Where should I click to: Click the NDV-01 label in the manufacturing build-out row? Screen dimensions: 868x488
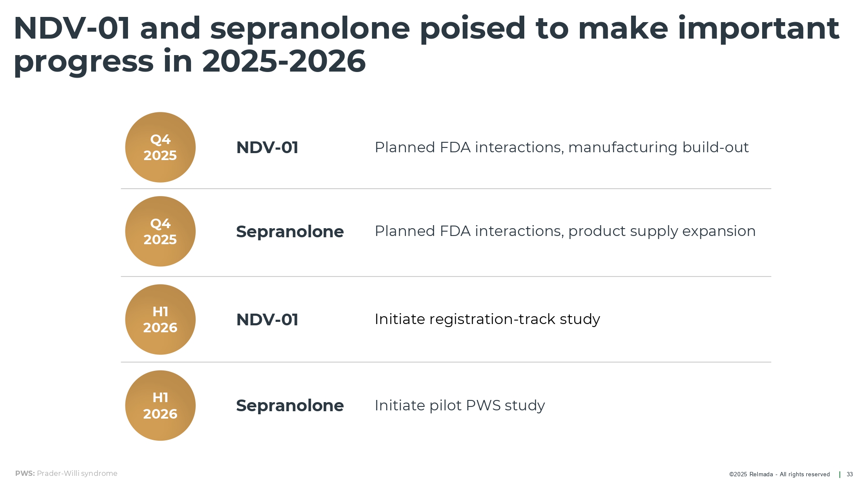coord(267,147)
